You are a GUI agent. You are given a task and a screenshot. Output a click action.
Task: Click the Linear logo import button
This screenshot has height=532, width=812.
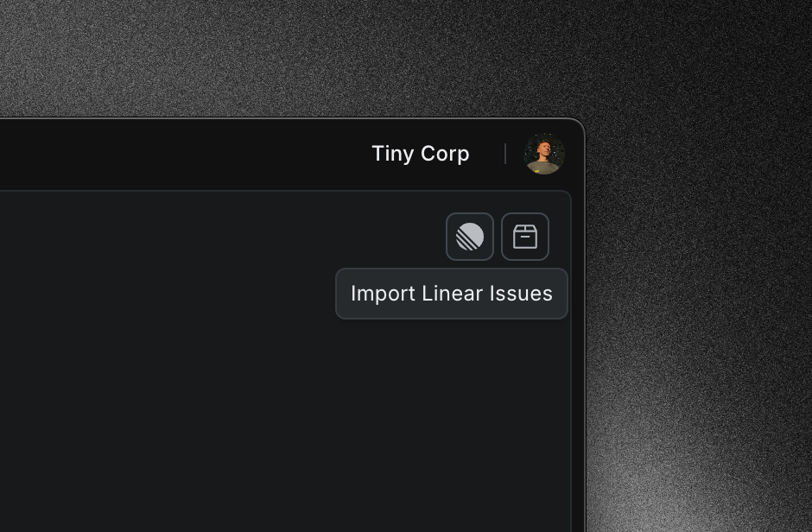470,237
